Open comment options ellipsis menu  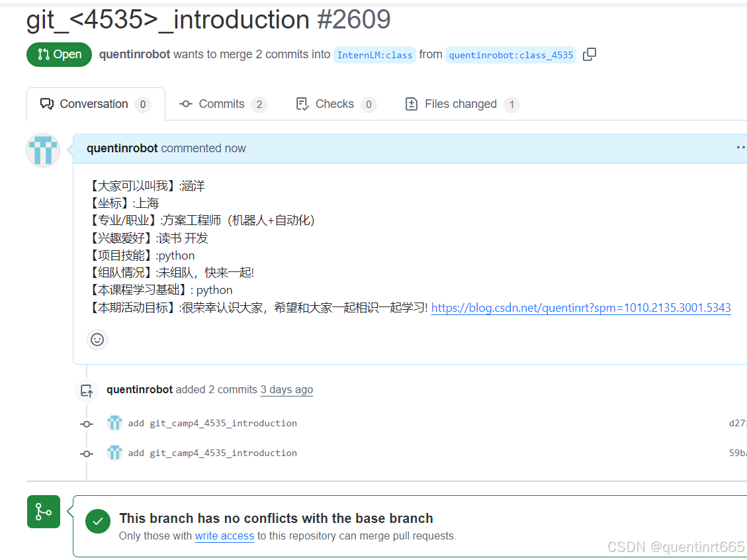pos(740,148)
